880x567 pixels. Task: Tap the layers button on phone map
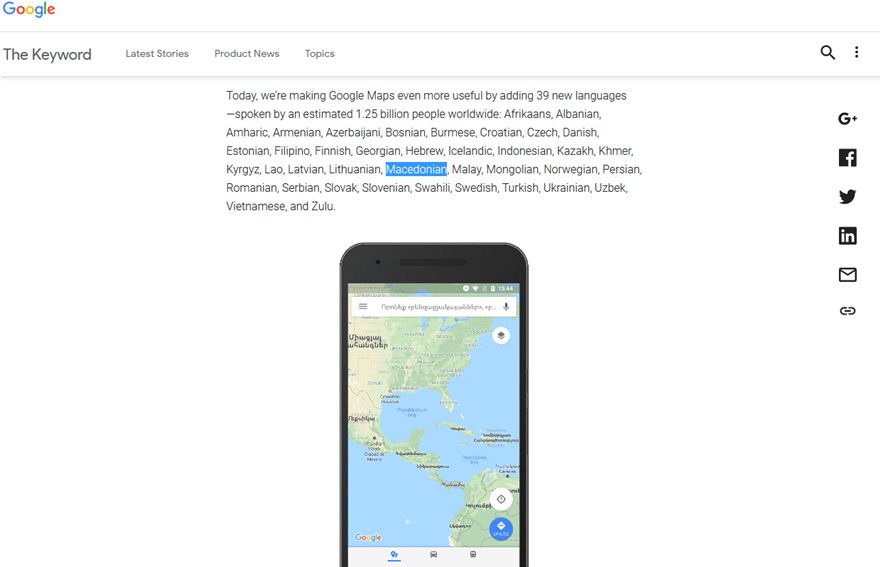point(501,336)
